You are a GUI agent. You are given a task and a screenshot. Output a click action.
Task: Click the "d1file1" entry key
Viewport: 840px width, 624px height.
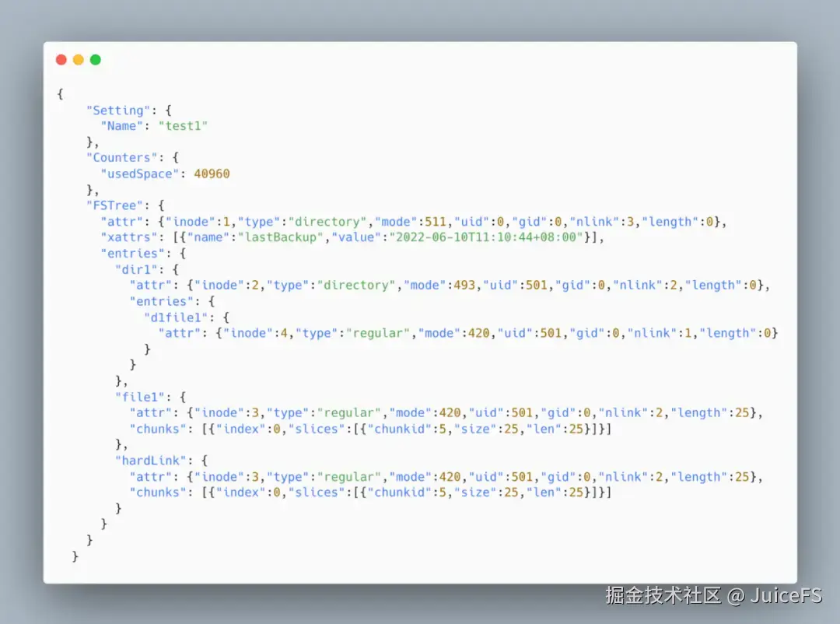(176, 317)
